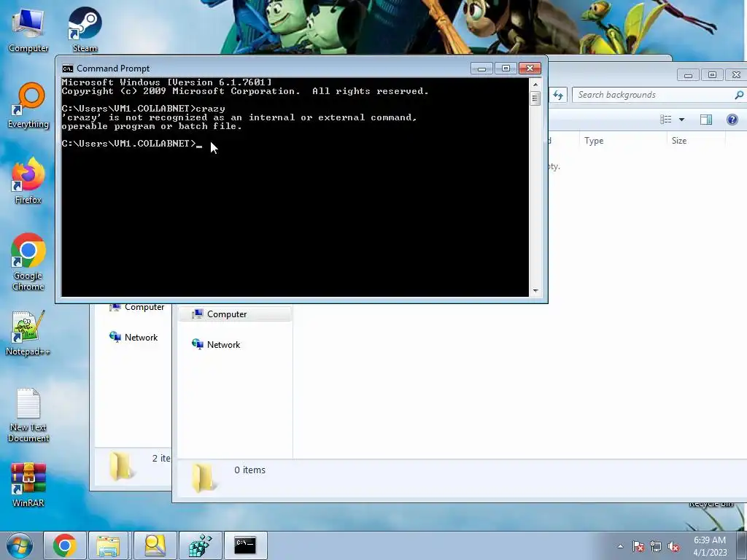The image size is (747, 560).
Task: Open Explorer help question mark icon
Action: coord(732,120)
